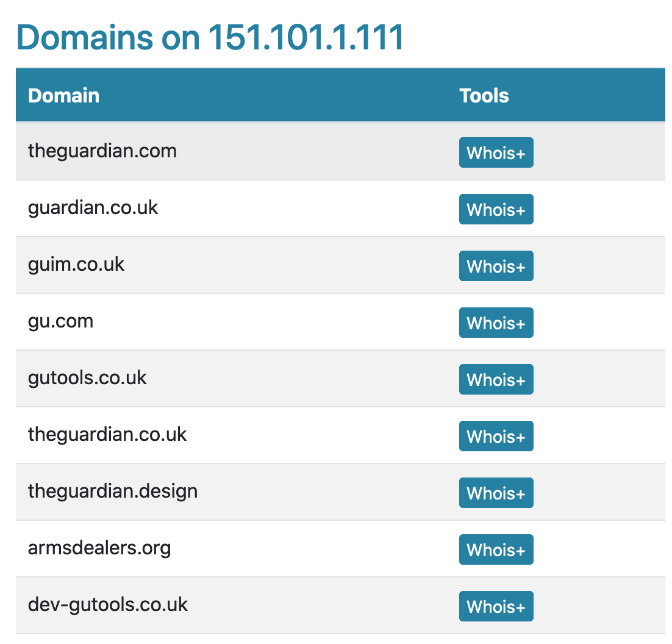Open Whois+ for theguardian.co.uk
672x644 pixels.
click(496, 436)
